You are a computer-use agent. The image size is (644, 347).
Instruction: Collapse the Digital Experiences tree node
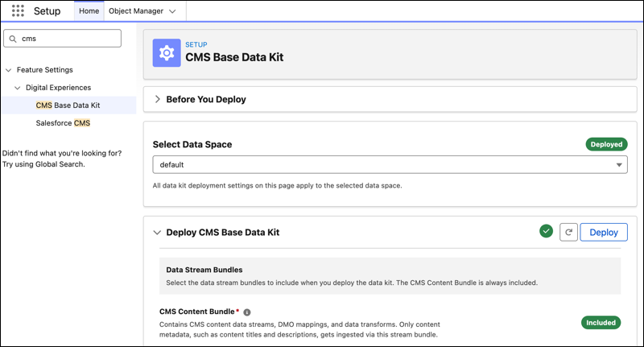[x=17, y=88]
